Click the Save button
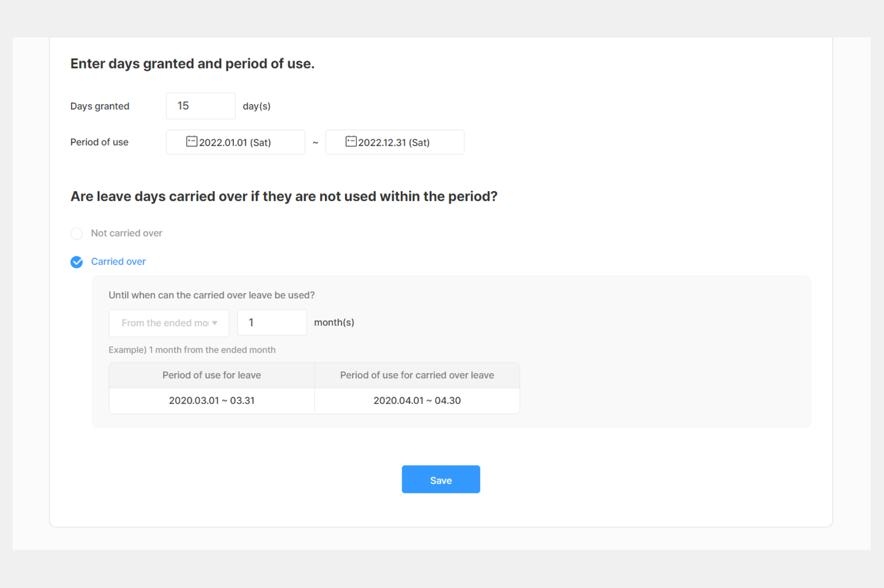Image resolution: width=884 pixels, height=588 pixels. click(441, 479)
